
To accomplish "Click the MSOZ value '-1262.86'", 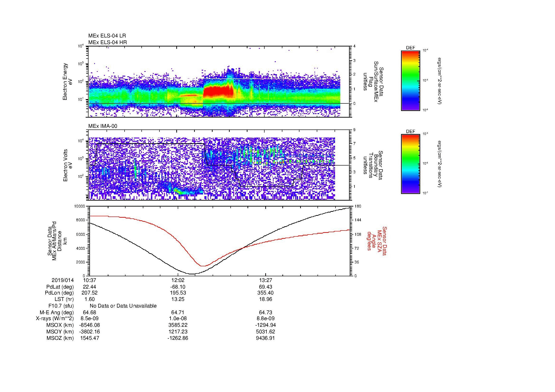I will point(178,338).
